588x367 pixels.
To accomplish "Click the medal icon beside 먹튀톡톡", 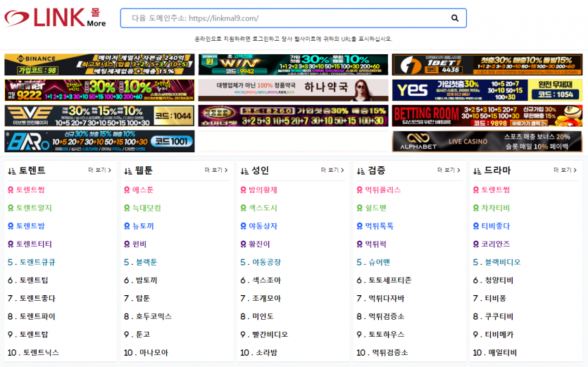I will [359, 226].
